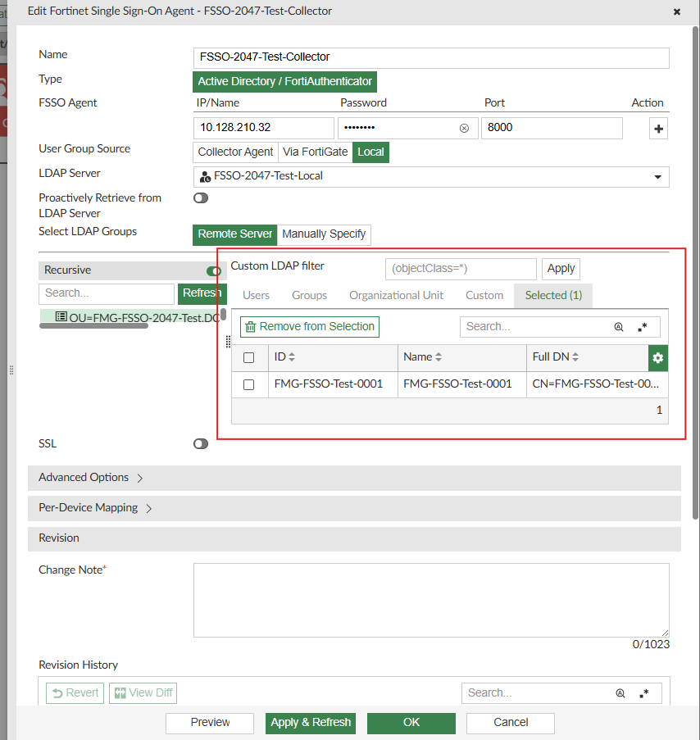
Task: Click the Active Directory / FortiAuthenticator type button
Action: coord(284,82)
